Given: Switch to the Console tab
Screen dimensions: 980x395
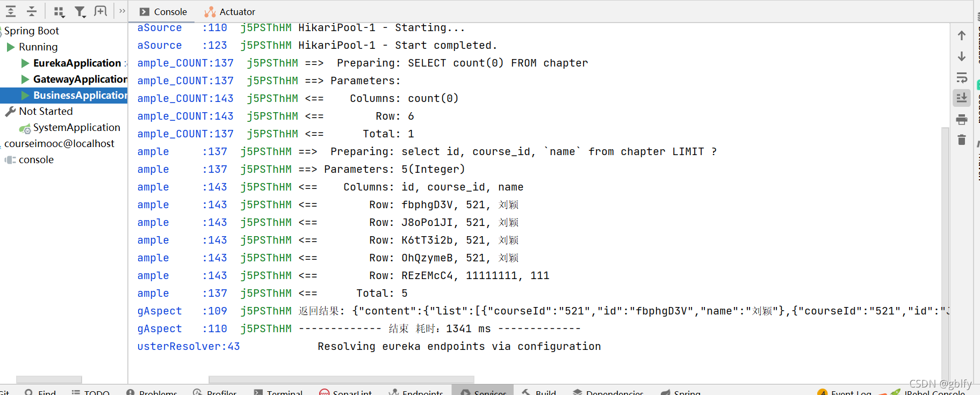Looking at the screenshot, I should (163, 12).
